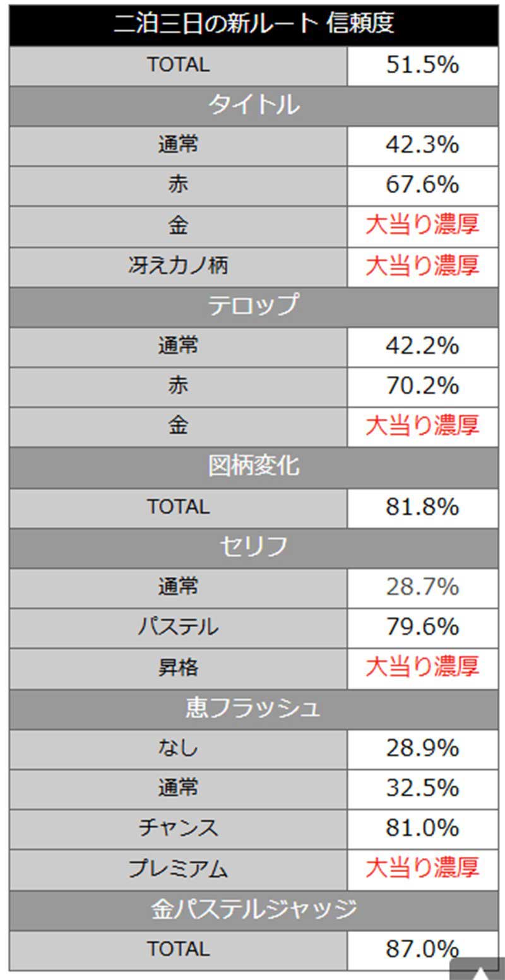Select the 図柄変化 section header
Screen dimensions: 505x980
[253, 467]
